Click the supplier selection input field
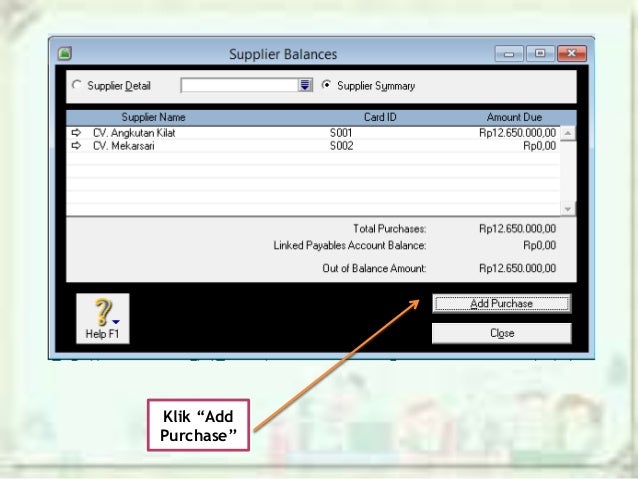Screen dimensions: 638x479 [x=240, y=85]
